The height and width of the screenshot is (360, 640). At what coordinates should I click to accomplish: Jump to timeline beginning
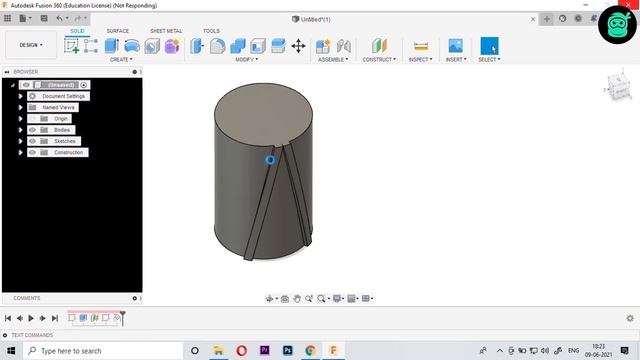coord(8,318)
